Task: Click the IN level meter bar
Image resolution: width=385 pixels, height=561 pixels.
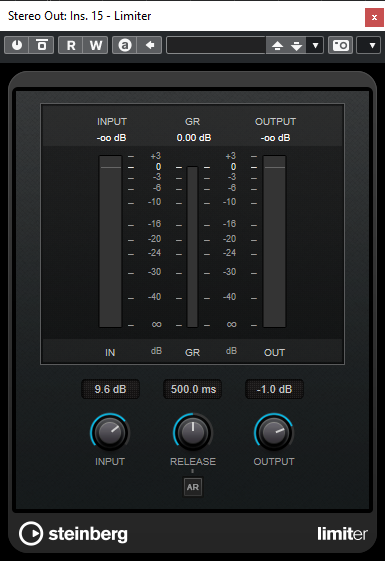Action: coord(110,241)
